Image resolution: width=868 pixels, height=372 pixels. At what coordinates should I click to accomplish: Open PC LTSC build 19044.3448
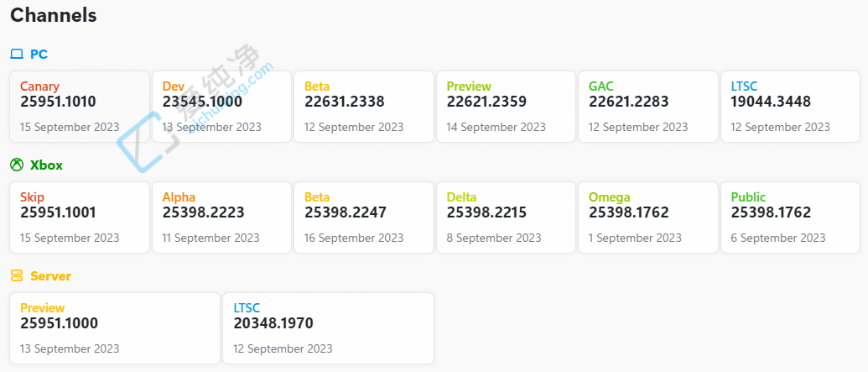[x=790, y=107]
